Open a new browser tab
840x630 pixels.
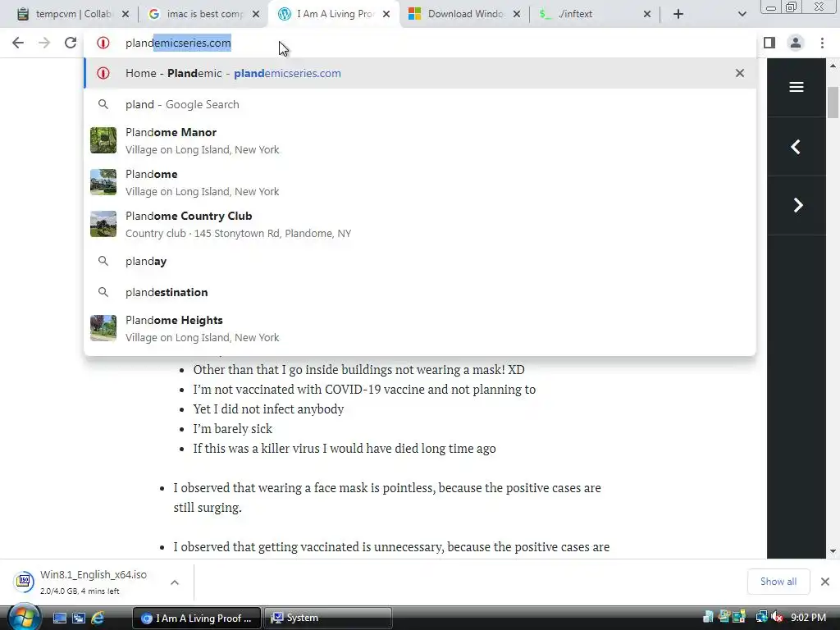pyautogui.click(x=678, y=14)
